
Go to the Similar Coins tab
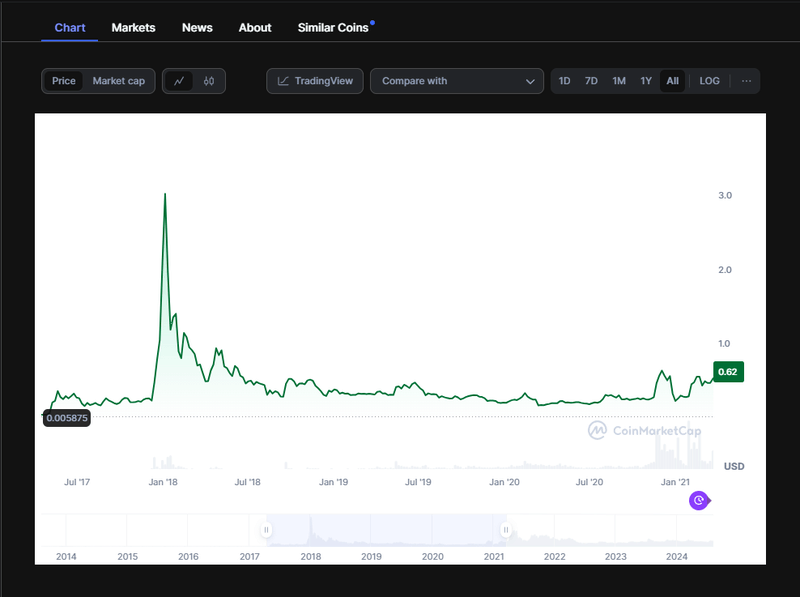pos(333,28)
